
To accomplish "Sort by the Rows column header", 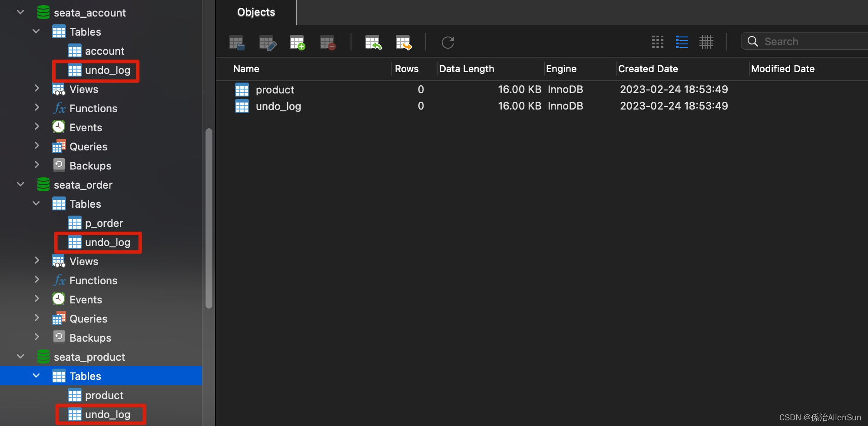I will click(x=407, y=69).
